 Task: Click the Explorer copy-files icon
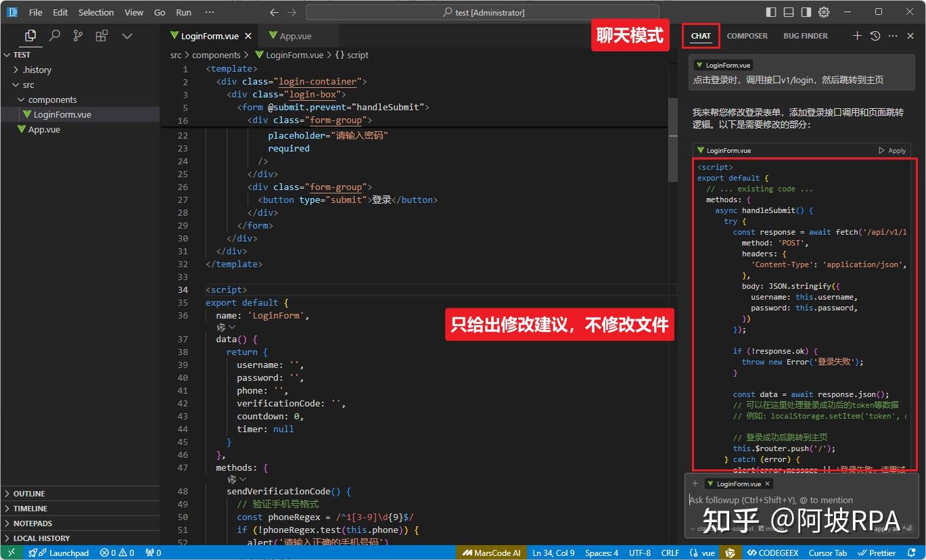(x=29, y=35)
